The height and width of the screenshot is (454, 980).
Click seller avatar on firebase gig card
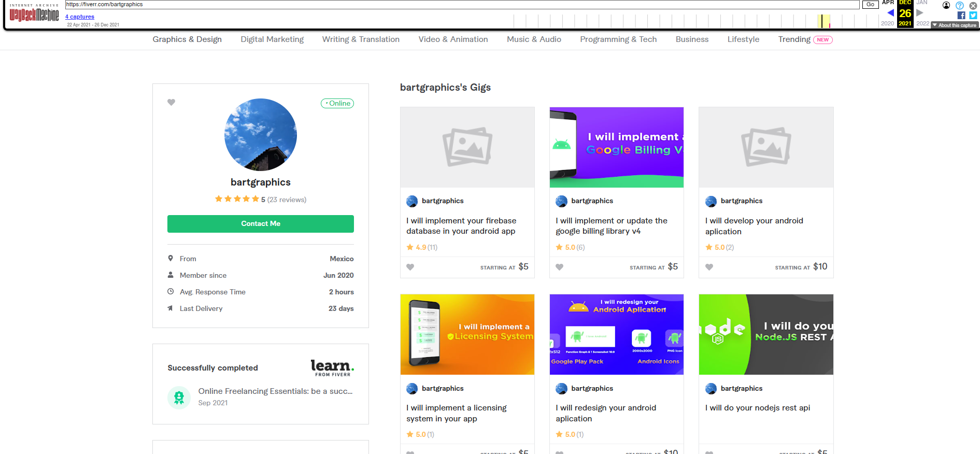[412, 201]
